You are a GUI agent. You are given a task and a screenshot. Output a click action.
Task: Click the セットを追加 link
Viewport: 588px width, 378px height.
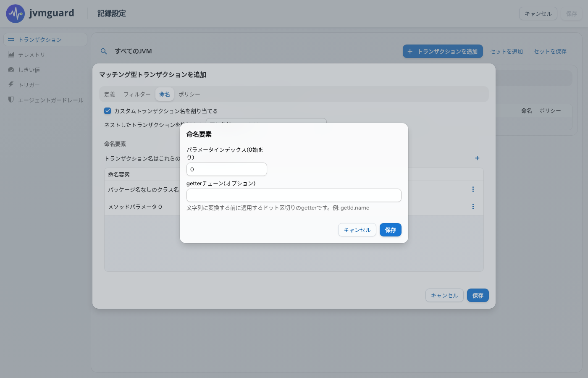click(507, 51)
